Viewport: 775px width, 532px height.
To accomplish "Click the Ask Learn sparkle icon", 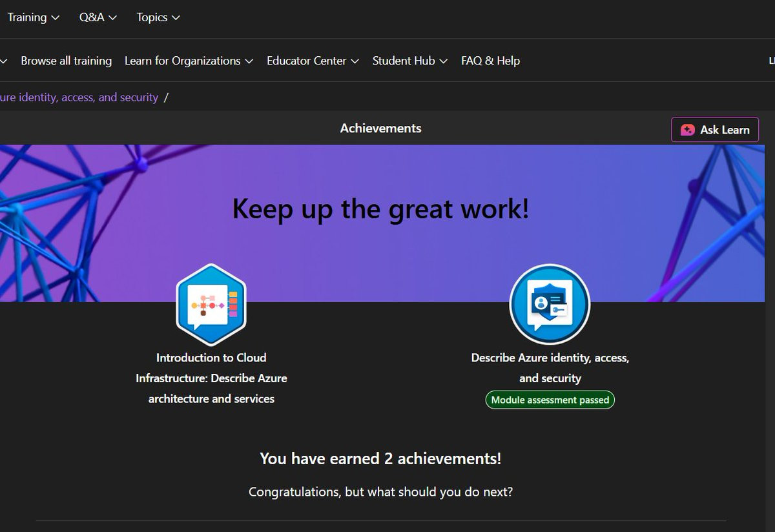I will (688, 130).
